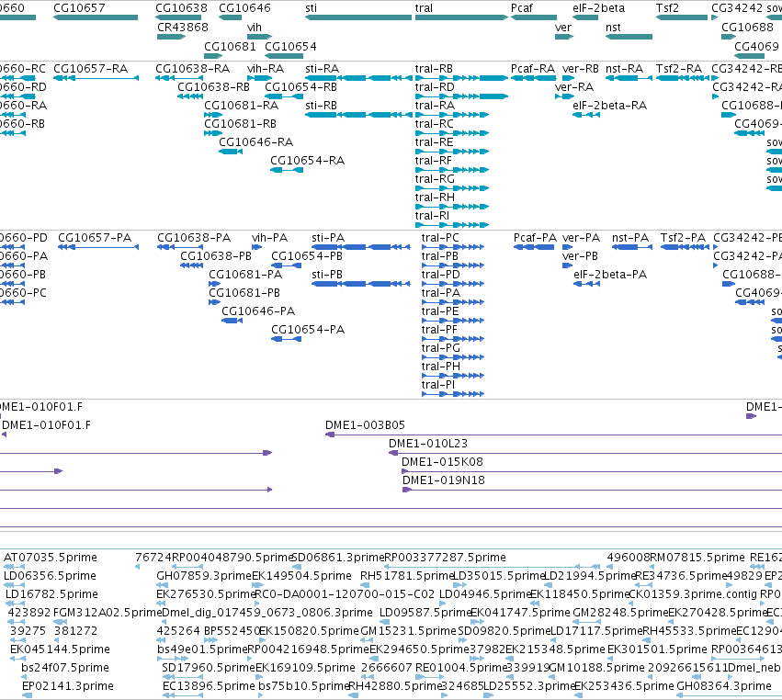
Task: Click the sti gene label
Action: click(x=311, y=8)
